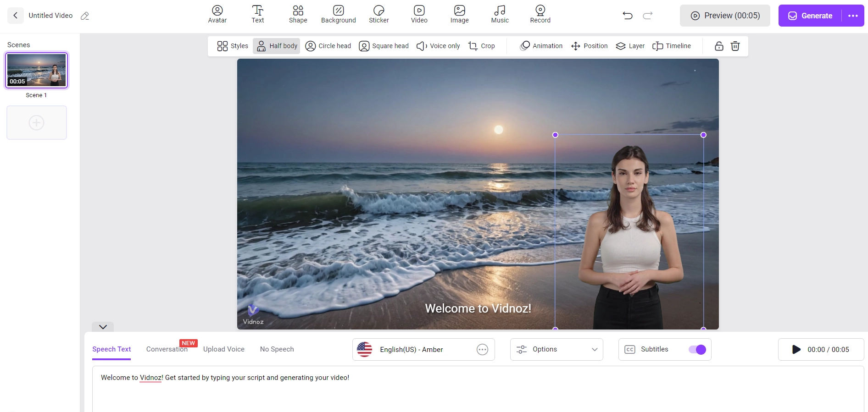Switch to the Upload Voice tab
The image size is (868, 412).
[224, 349]
